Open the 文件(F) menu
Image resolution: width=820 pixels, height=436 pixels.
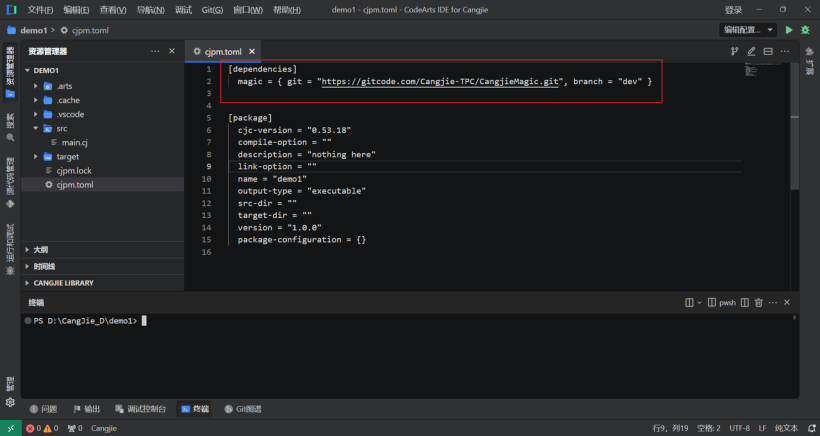pyautogui.click(x=40, y=10)
